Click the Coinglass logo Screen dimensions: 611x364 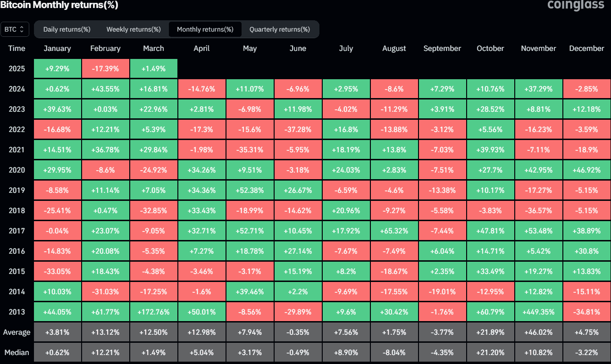(576, 5)
